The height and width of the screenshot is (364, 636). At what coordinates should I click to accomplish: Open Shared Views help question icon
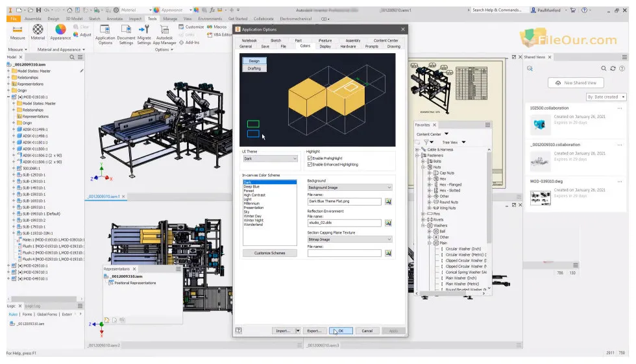pyautogui.click(x=622, y=69)
